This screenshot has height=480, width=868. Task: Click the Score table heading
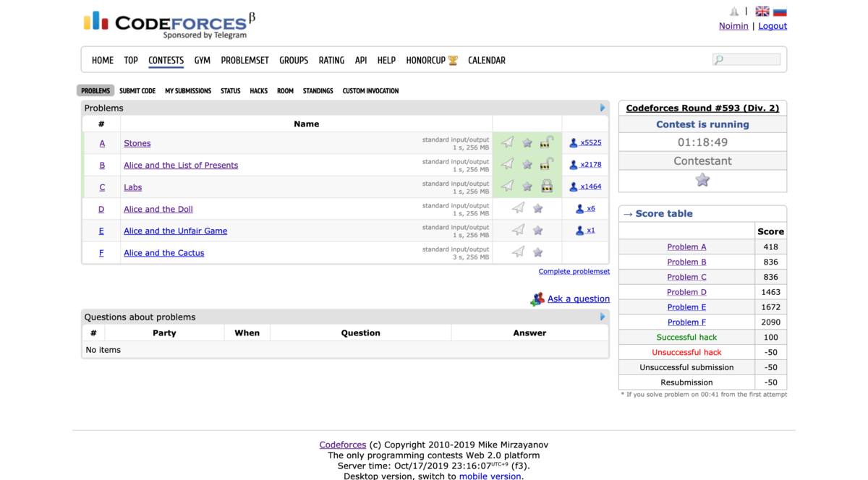[x=664, y=214]
